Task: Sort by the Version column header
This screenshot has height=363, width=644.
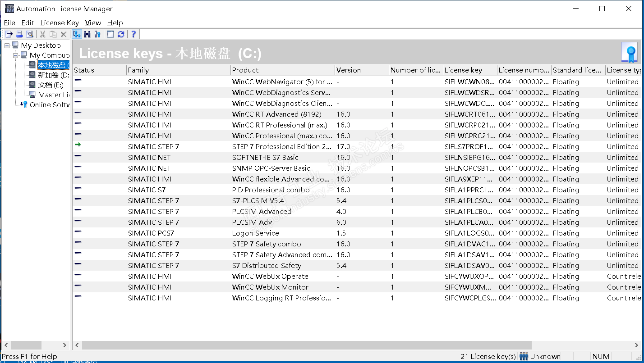Action: click(x=362, y=70)
